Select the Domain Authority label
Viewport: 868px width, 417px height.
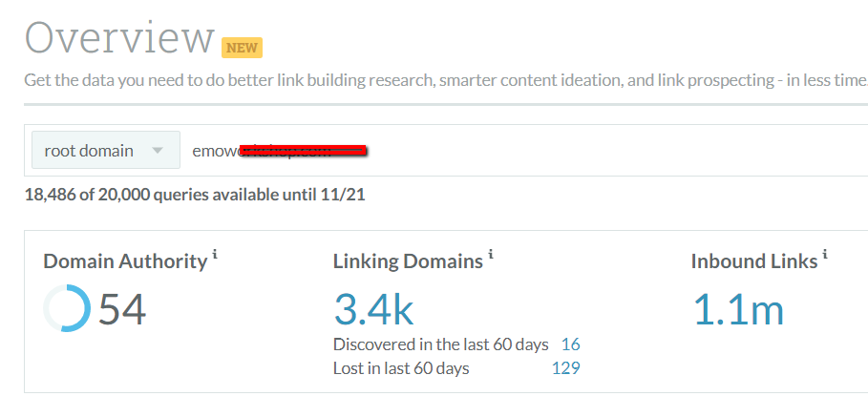pos(125,261)
